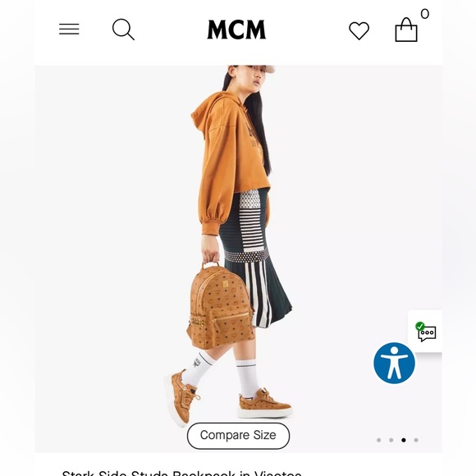
Task: Select the second carousel dot
Action: [x=391, y=440]
